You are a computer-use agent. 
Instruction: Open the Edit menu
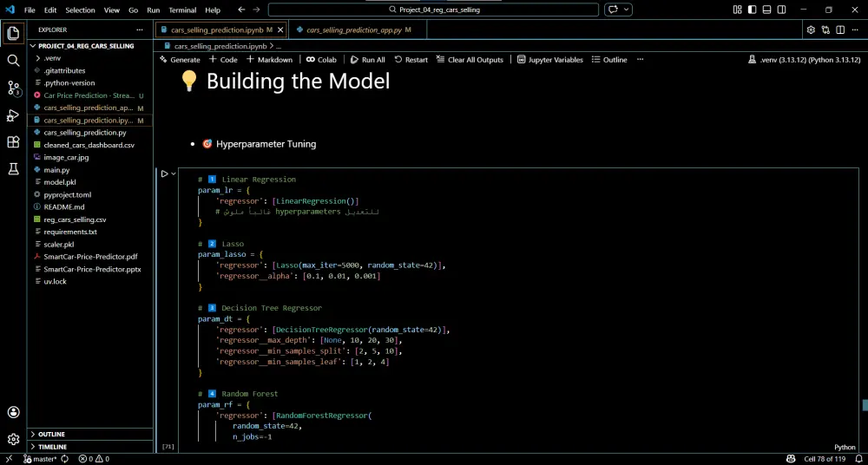coord(50,10)
